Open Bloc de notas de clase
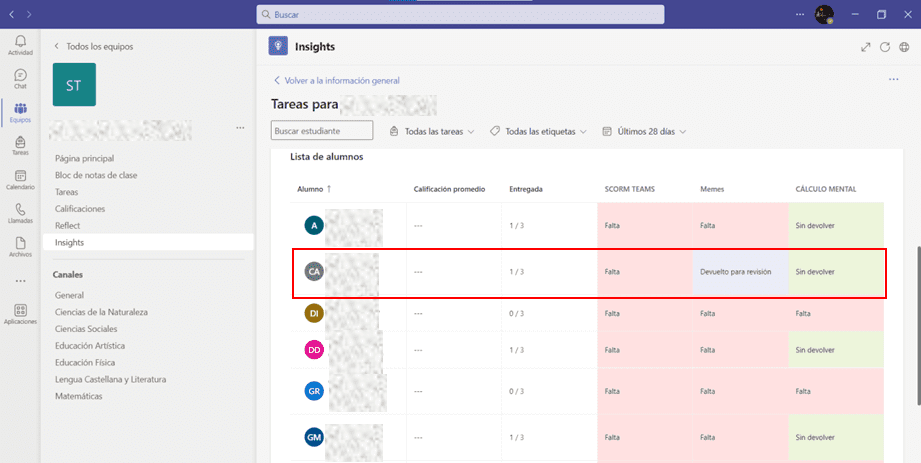This screenshot has width=921, height=463. click(x=96, y=175)
